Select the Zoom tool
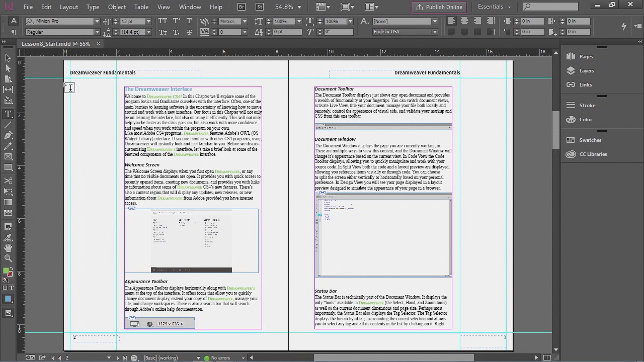Image resolution: width=644 pixels, height=362 pixels. click(x=8, y=258)
